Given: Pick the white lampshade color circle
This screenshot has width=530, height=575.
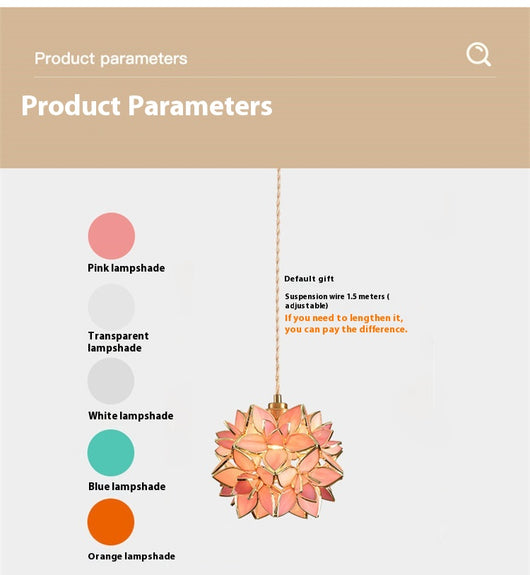Looking at the screenshot, I should [x=111, y=381].
